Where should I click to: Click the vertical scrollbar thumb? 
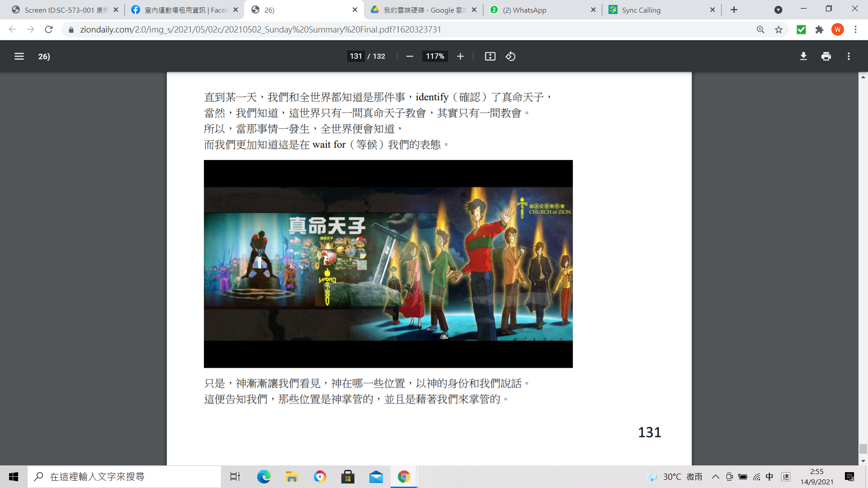(863, 449)
